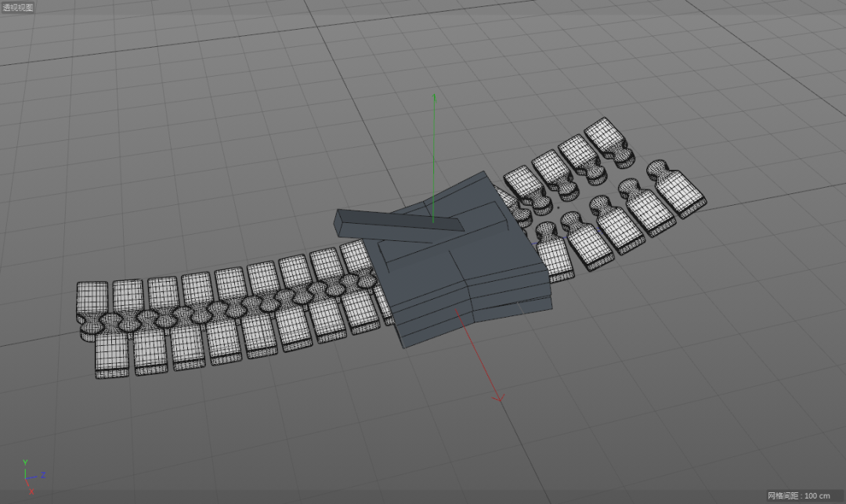
Task: Click the 透视视图 viewport label
Action: point(16,7)
